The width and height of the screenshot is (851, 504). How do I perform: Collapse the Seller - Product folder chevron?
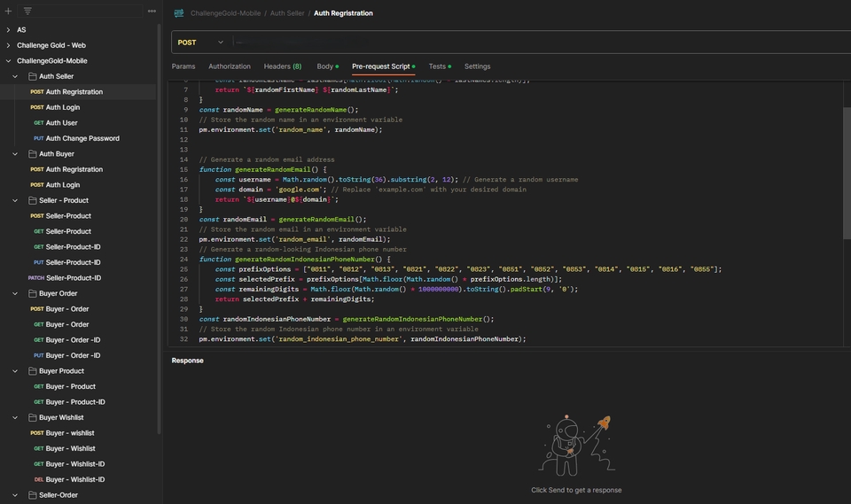tap(15, 201)
